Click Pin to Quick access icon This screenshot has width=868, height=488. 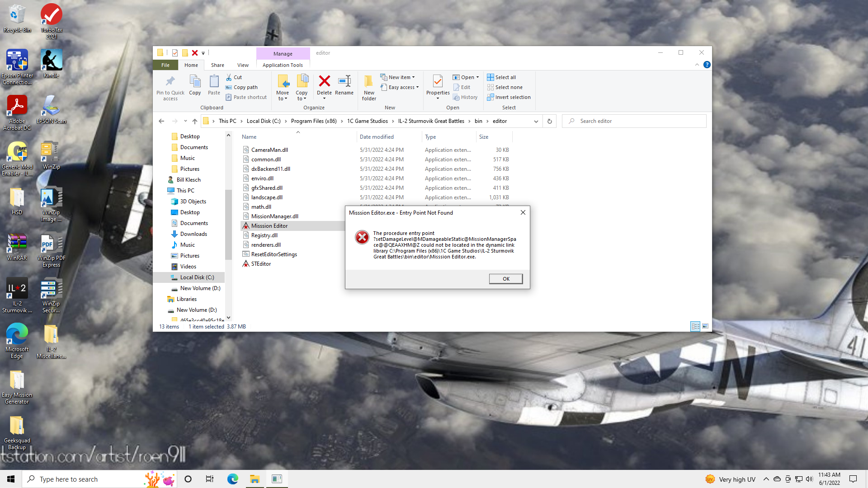point(170,82)
